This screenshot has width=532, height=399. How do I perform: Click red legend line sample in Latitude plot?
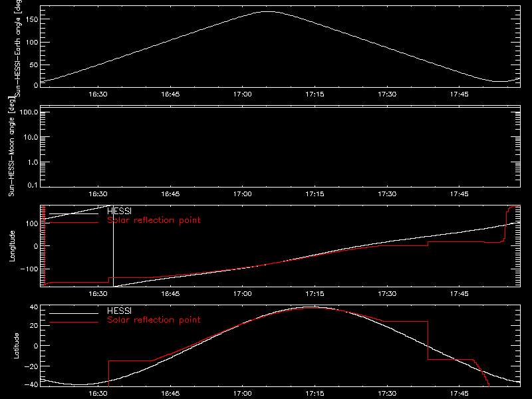click(x=74, y=323)
